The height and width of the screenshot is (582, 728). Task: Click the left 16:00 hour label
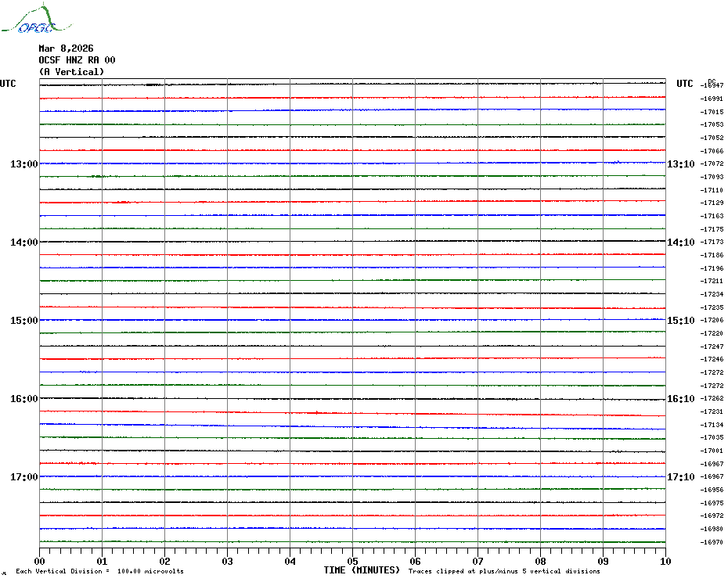pos(23,399)
